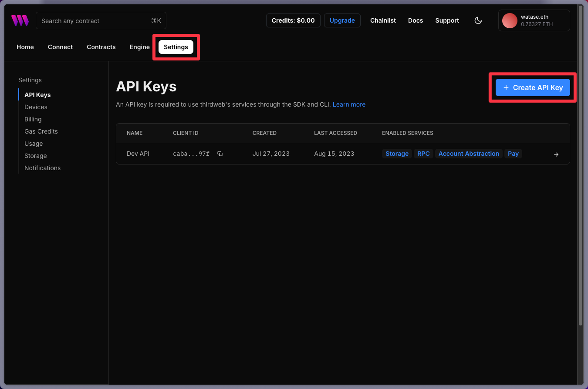The width and height of the screenshot is (588, 389).
Task: Click the Aug 15, 2023 last accessed date
Action: [334, 154]
